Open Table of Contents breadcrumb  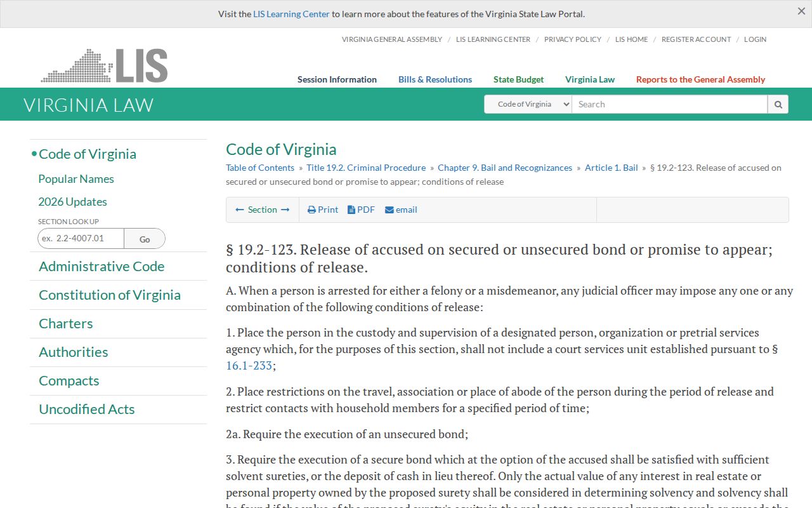point(260,168)
